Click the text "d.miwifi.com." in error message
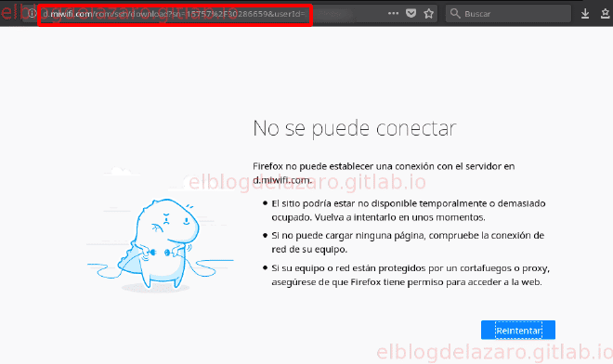The image size is (613, 364). (x=282, y=180)
